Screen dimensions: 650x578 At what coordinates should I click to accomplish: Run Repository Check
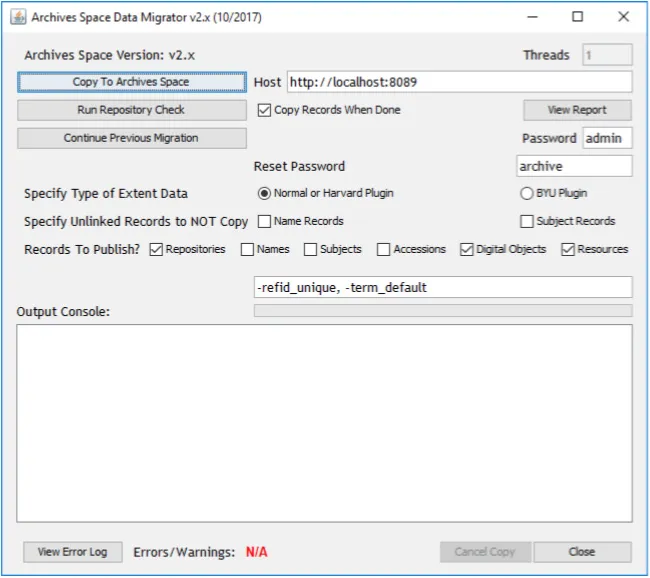point(131,110)
